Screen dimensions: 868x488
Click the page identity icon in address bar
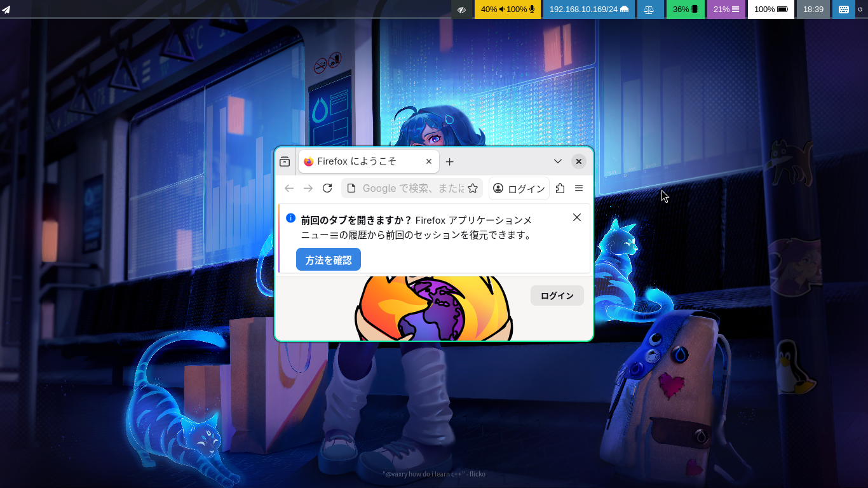click(x=351, y=188)
